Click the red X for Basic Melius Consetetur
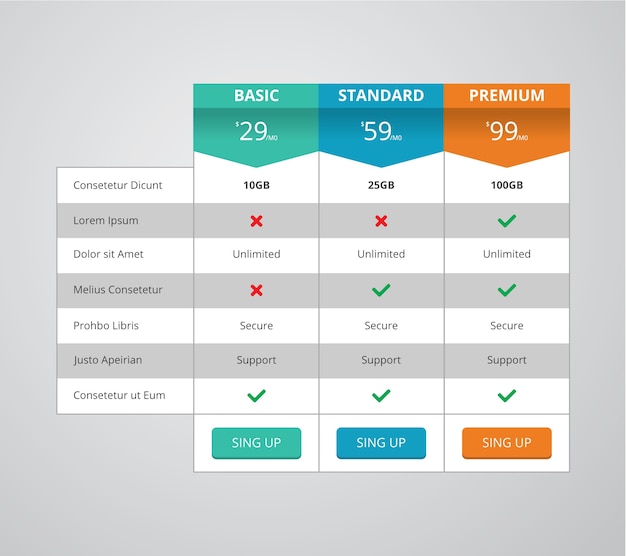Image resolution: width=626 pixels, height=556 pixels. pyautogui.click(x=256, y=290)
